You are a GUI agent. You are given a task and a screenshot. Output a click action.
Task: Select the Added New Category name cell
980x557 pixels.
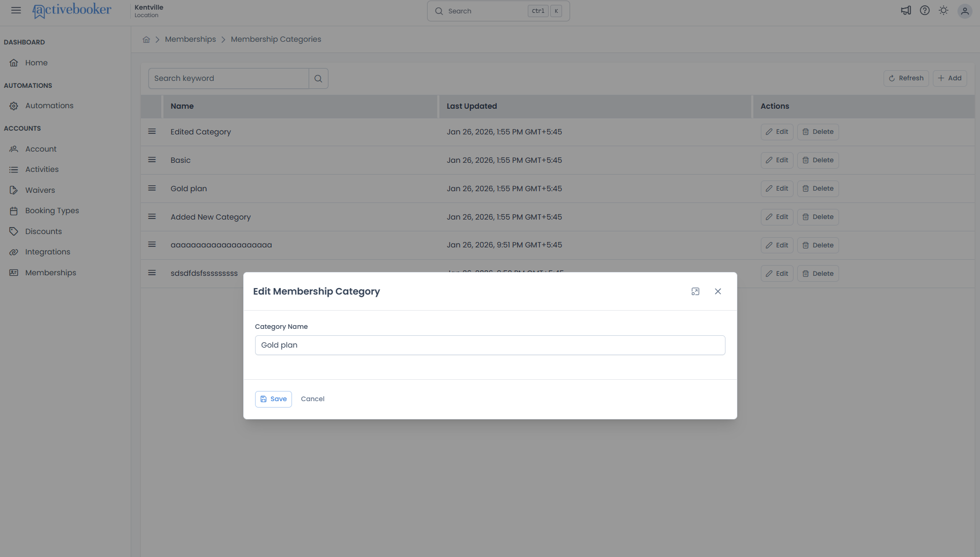(211, 217)
